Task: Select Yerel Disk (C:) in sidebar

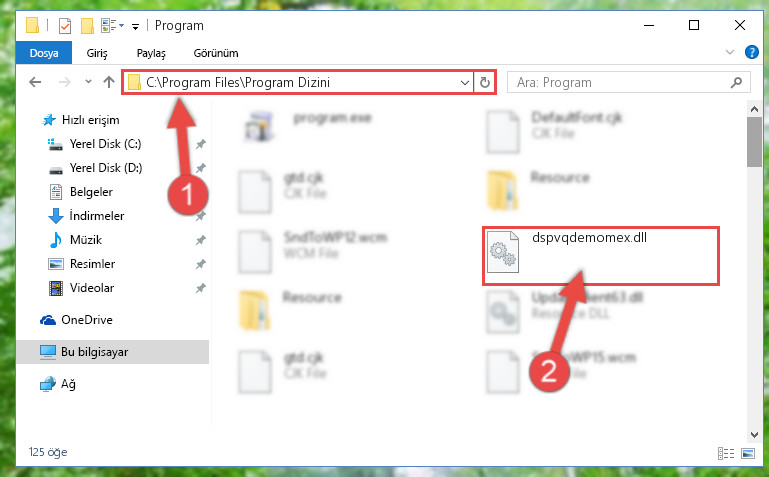Action: coord(105,144)
